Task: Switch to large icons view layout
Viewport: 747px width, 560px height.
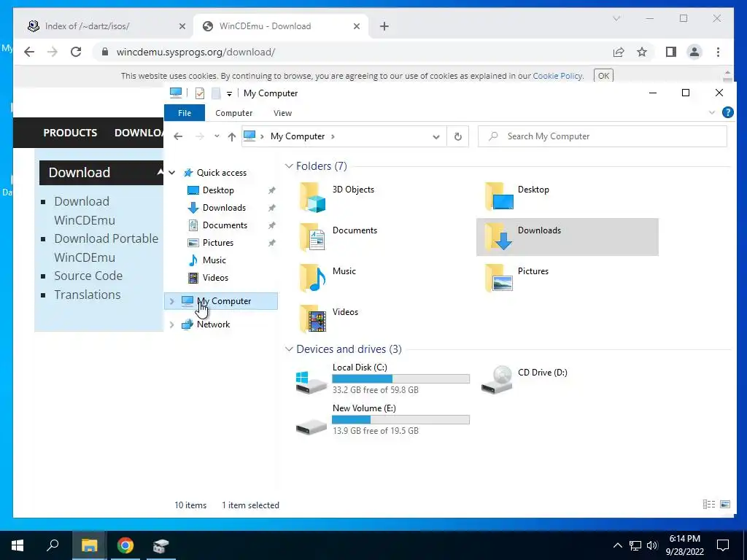Action: (x=725, y=505)
